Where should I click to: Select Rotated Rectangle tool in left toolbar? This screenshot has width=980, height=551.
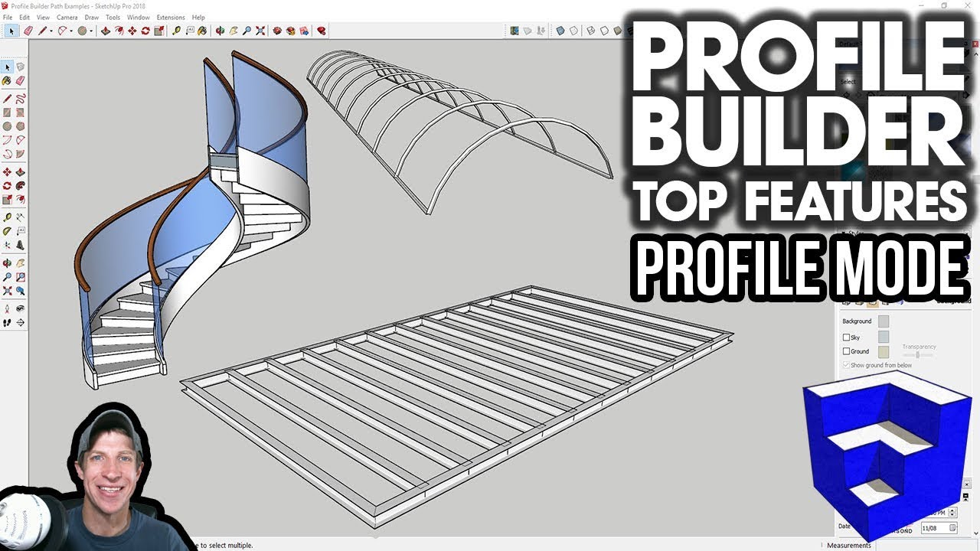pyautogui.click(x=21, y=112)
